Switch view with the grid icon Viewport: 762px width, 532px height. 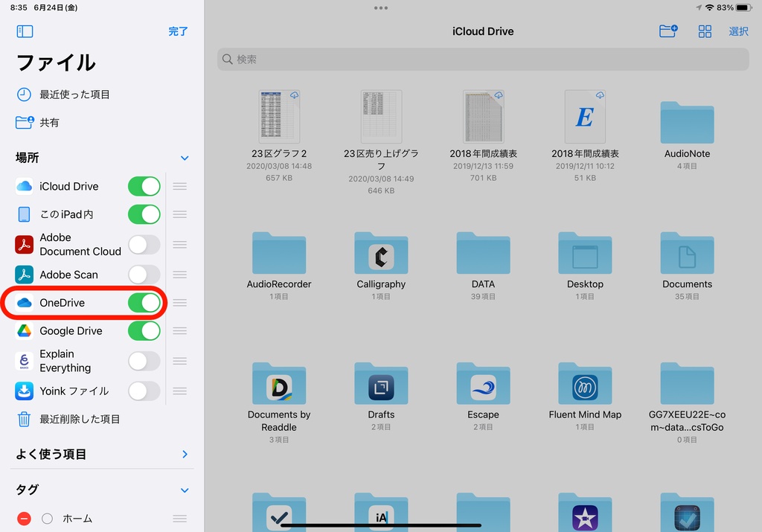coord(705,31)
